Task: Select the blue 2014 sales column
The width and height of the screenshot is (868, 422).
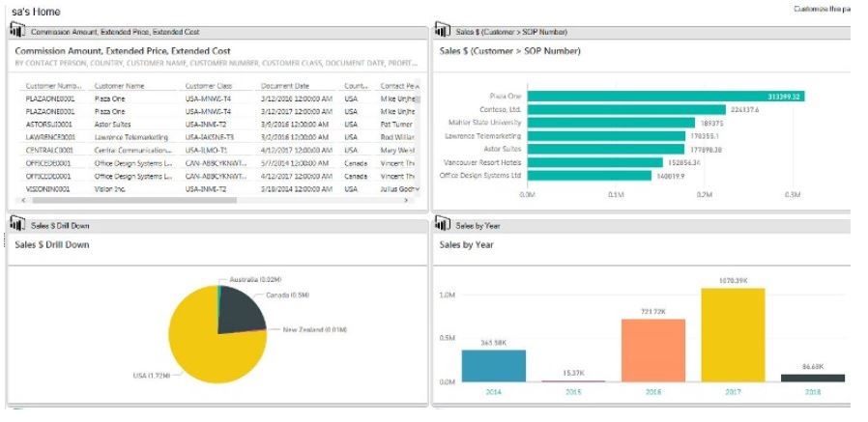Action: [494, 366]
